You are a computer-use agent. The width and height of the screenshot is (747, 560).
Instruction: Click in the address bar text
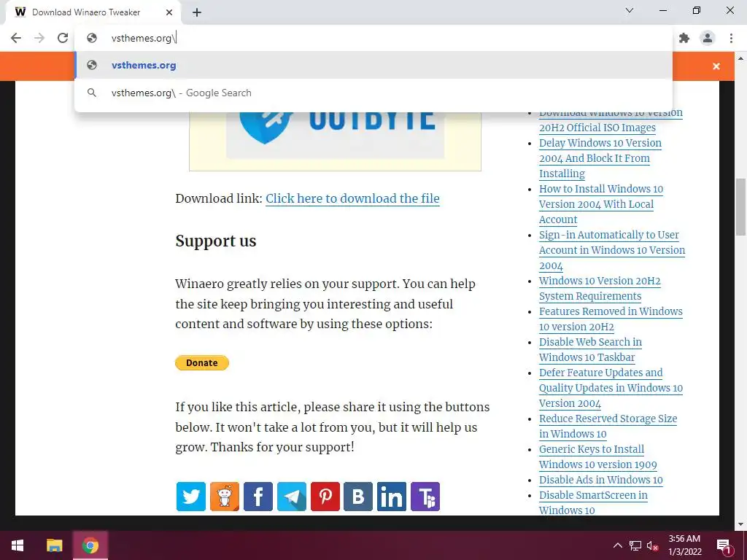point(144,38)
